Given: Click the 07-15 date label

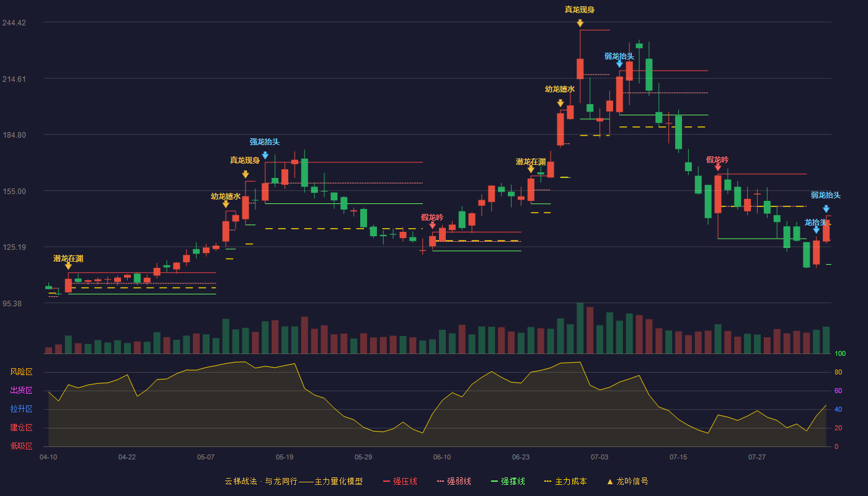Looking at the screenshot, I should click(x=678, y=457).
